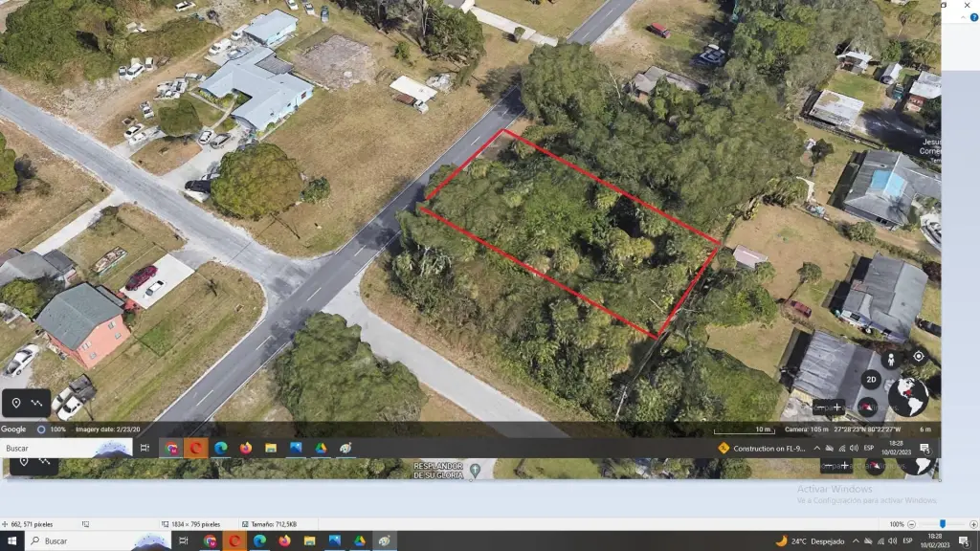
Task: Click the Google Earth locate-me target icon
Action: (919, 356)
